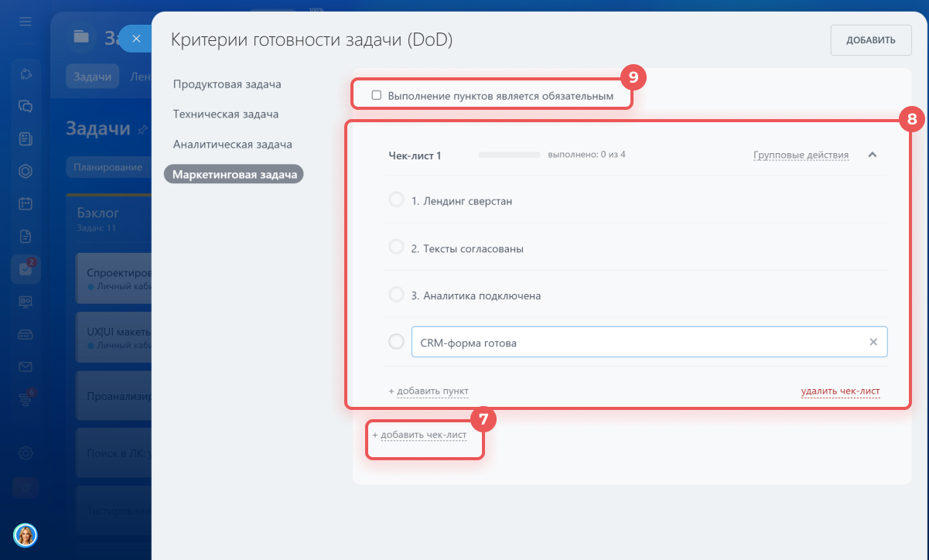Open the hamburger menu in sidebar
Image resolution: width=929 pixels, height=560 pixels.
click(26, 21)
